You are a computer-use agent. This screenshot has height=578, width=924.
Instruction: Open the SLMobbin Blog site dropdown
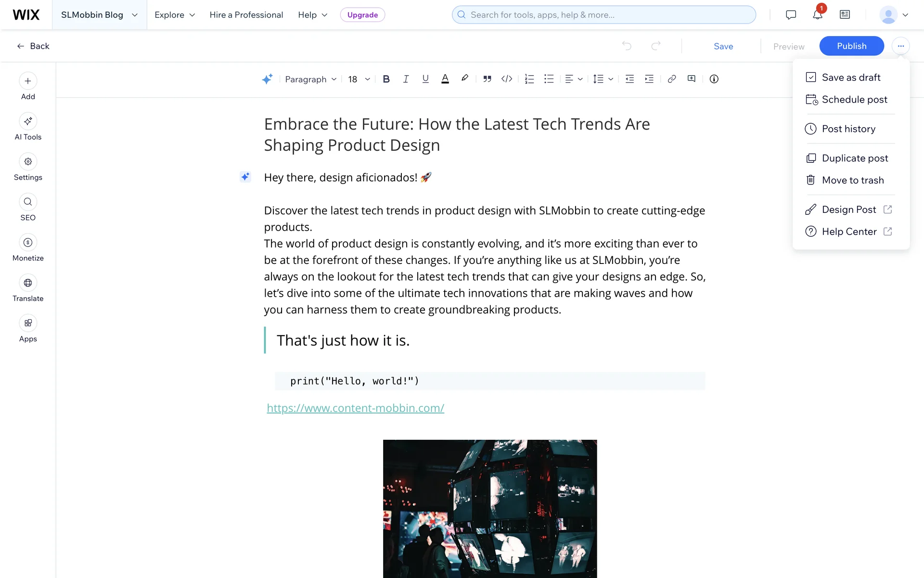point(99,15)
